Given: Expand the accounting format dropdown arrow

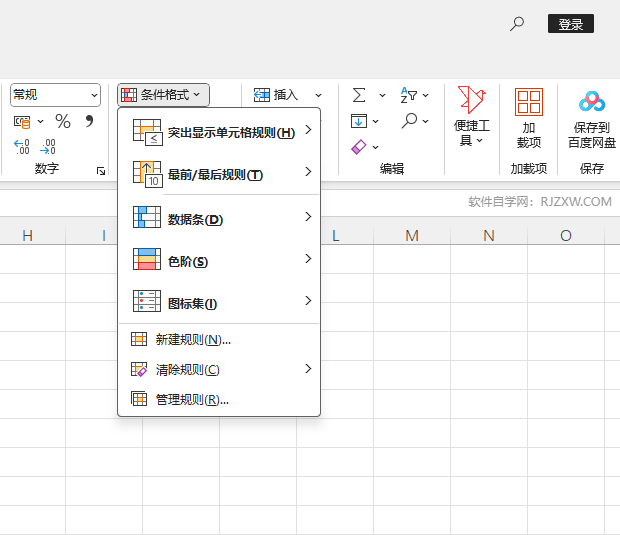Looking at the screenshot, I should 40,121.
